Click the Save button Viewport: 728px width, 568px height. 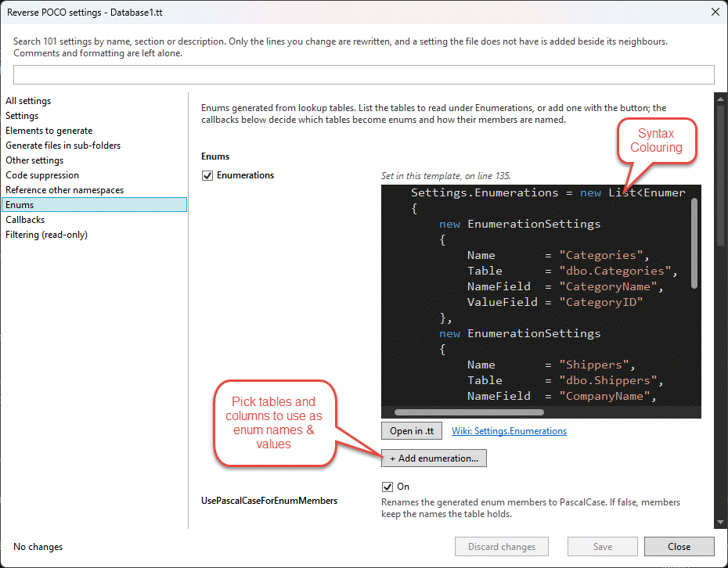[602, 547]
